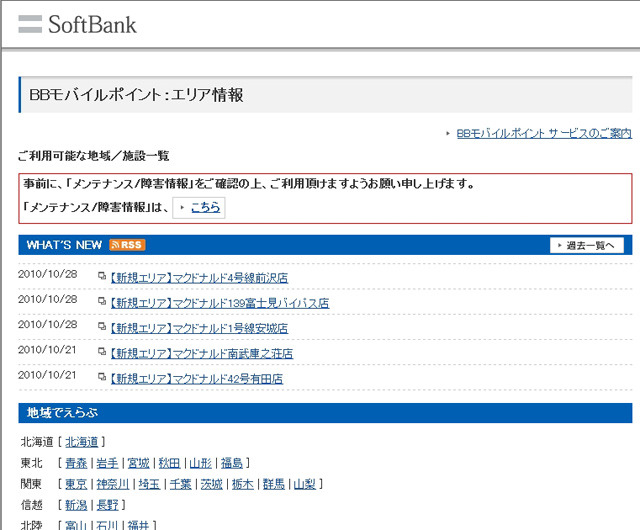Click the こちら maintenance info button
The image size is (640, 530).
[x=199, y=208]
